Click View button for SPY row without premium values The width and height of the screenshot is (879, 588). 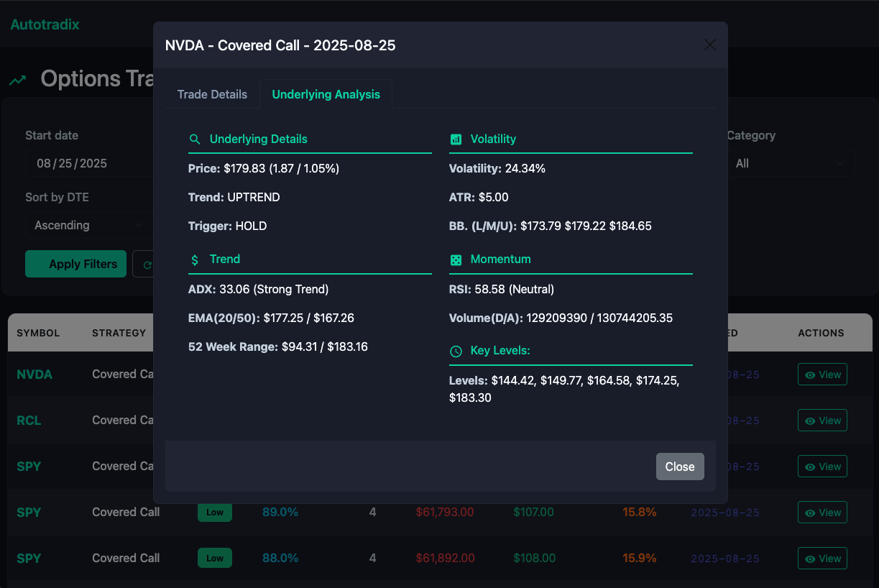[x=822, y=467]
